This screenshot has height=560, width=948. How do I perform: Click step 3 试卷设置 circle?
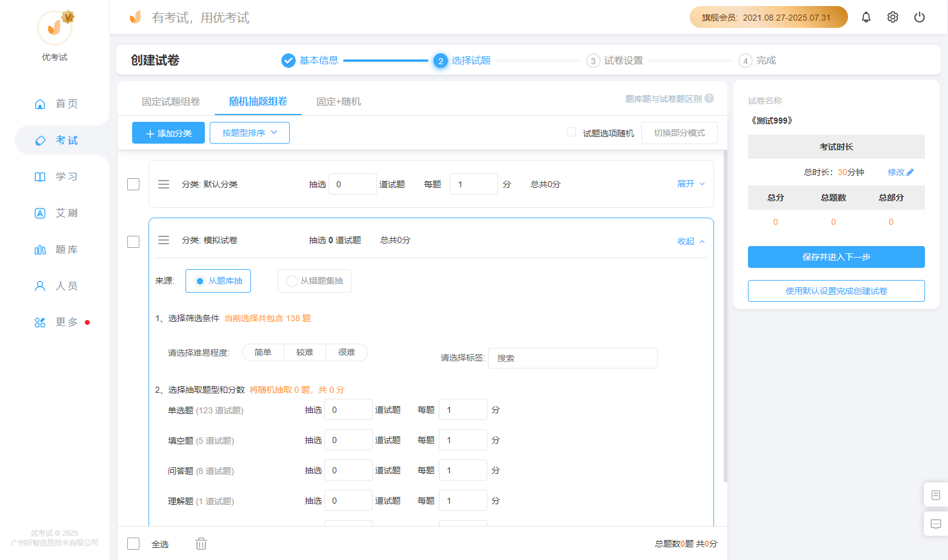[x=593, y=61]
